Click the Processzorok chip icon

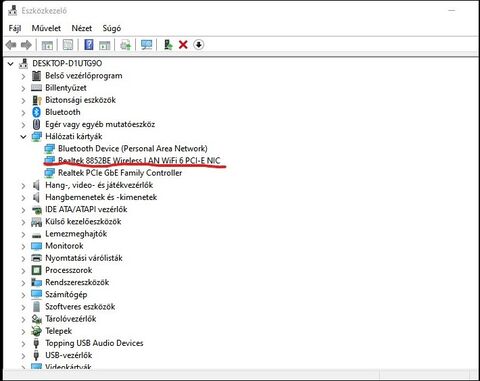[x=36, y=270]
